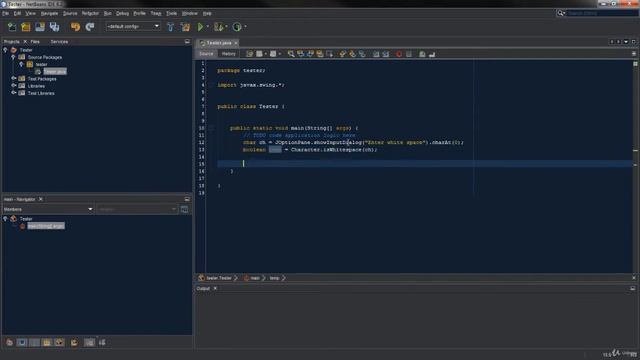Screen dimensions: 640x360
Task: Click the New File toolbar icon
Action: pyautogui.click(x=12, y=27)
